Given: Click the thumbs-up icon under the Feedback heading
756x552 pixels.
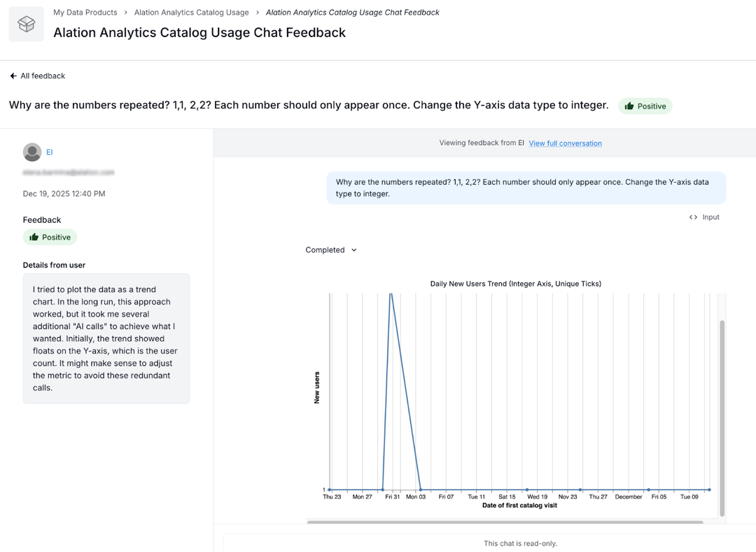Looking at the screenshot, I should pos(36,237).
